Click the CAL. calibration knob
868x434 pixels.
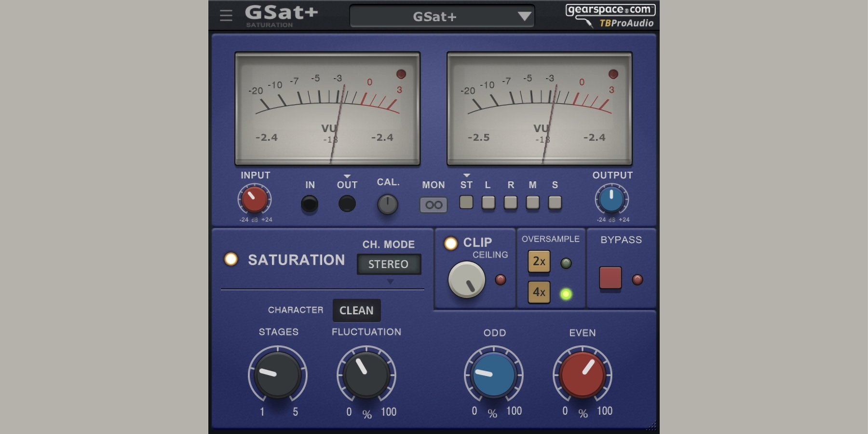387,204
